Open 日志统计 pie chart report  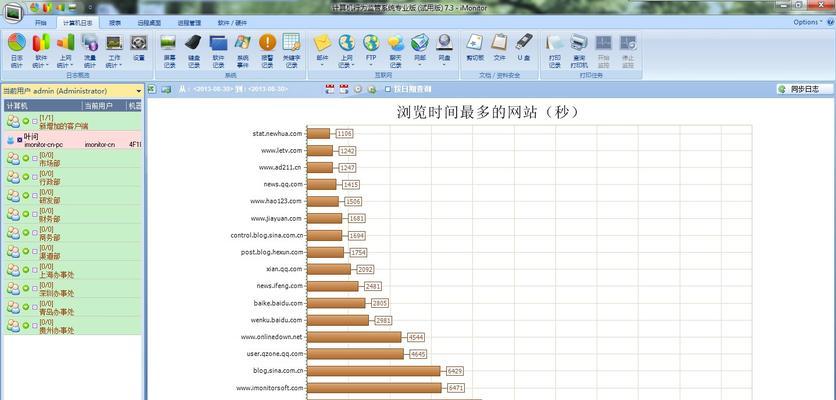point(17,51)
